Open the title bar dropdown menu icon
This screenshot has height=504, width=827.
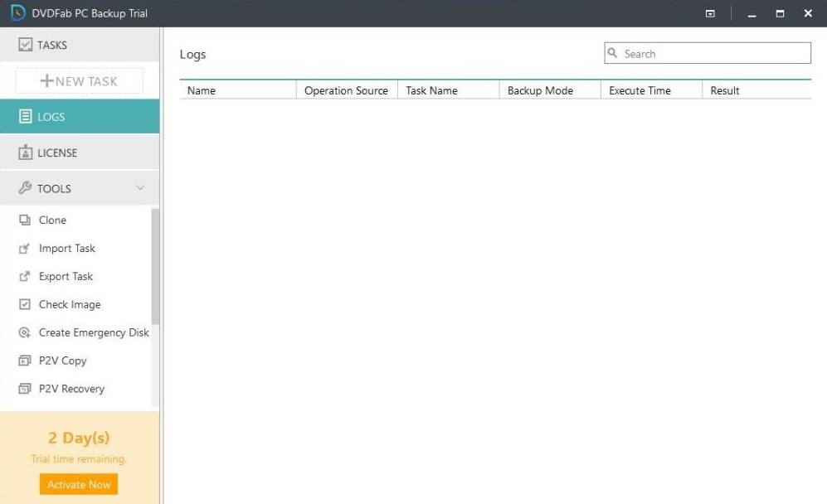tap(710, 14)
